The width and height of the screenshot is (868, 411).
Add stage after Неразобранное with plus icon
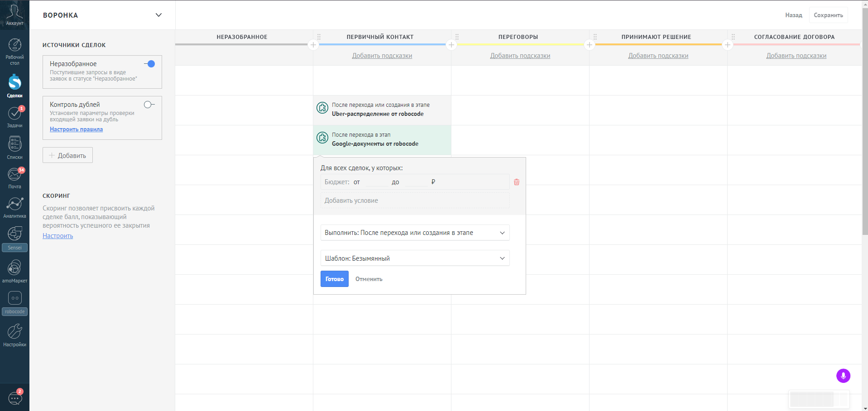[313, 45]
